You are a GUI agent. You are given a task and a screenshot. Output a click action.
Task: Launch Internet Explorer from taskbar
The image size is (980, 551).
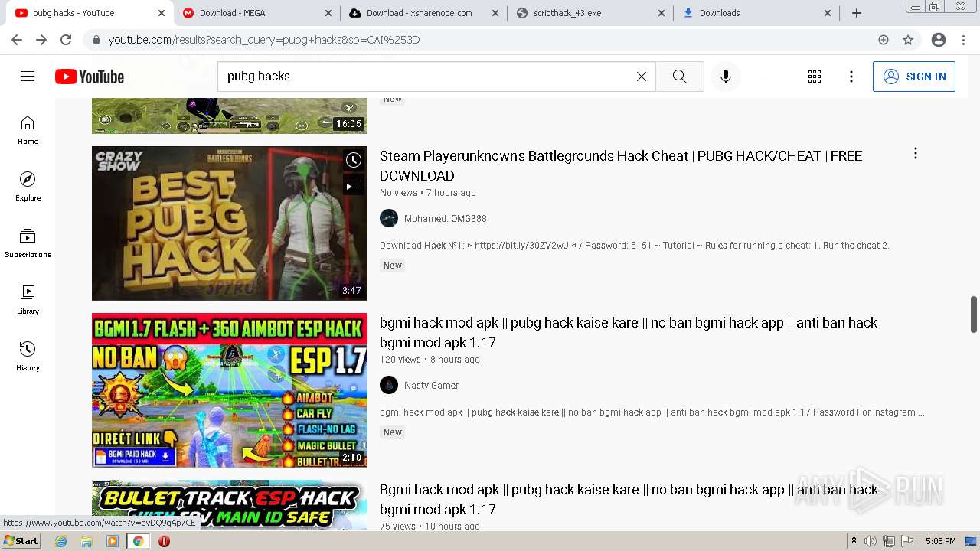[60, 541]
